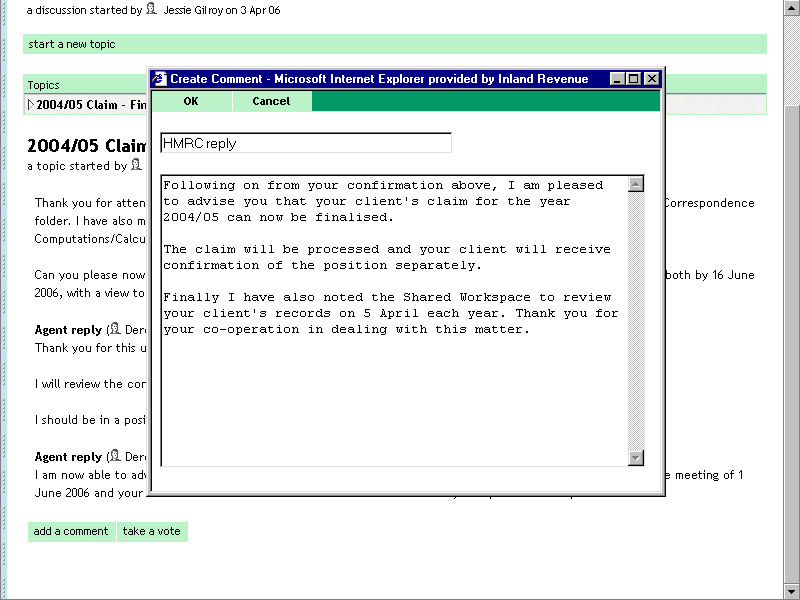
Task: Click the comment box scroll up arrow
Action: click(636, 184)
